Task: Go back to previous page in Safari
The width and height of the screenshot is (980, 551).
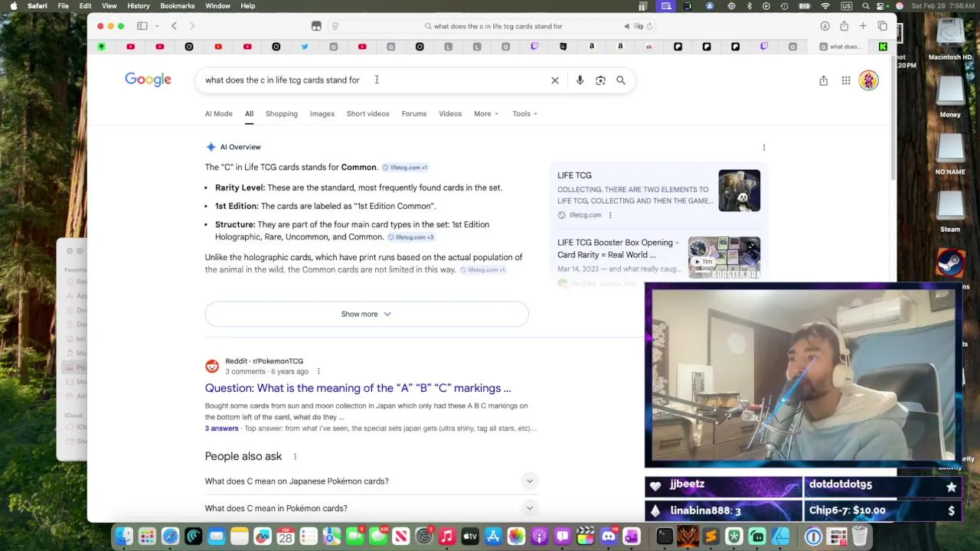Action: (174, 26)
